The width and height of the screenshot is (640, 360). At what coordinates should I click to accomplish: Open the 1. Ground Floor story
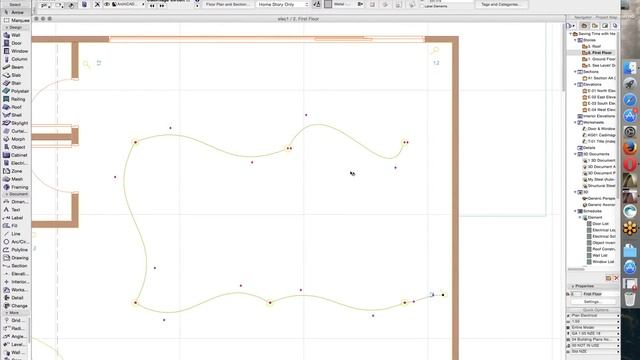pos(599,59)
